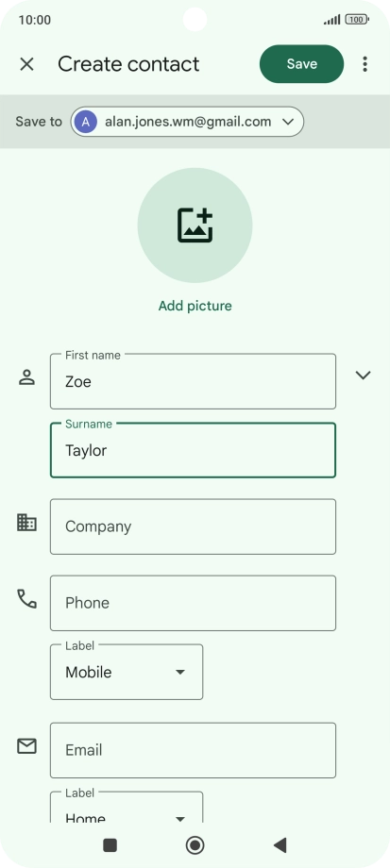Save the new contact
This screenshot has width=390, height=868.
[x=301, y=64]
